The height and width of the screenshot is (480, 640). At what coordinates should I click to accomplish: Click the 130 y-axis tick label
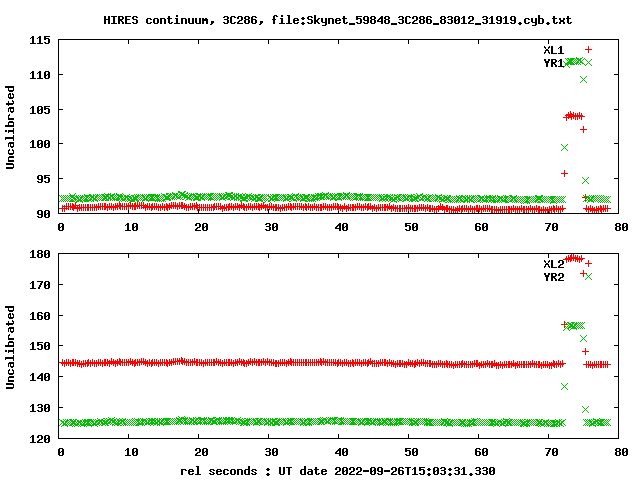point(40,408)
